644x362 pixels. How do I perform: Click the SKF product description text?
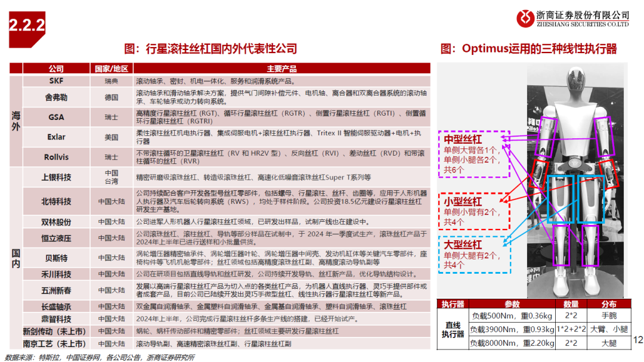point(216,81)
